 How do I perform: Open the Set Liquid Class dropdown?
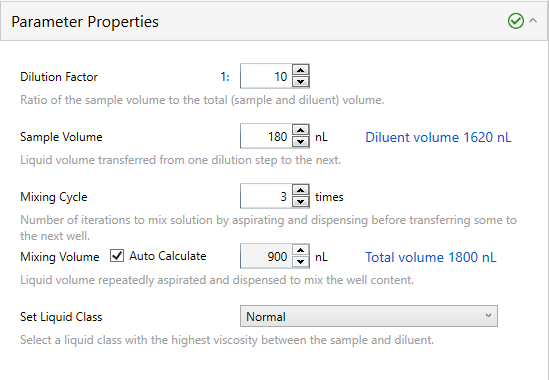pos(369,316)
